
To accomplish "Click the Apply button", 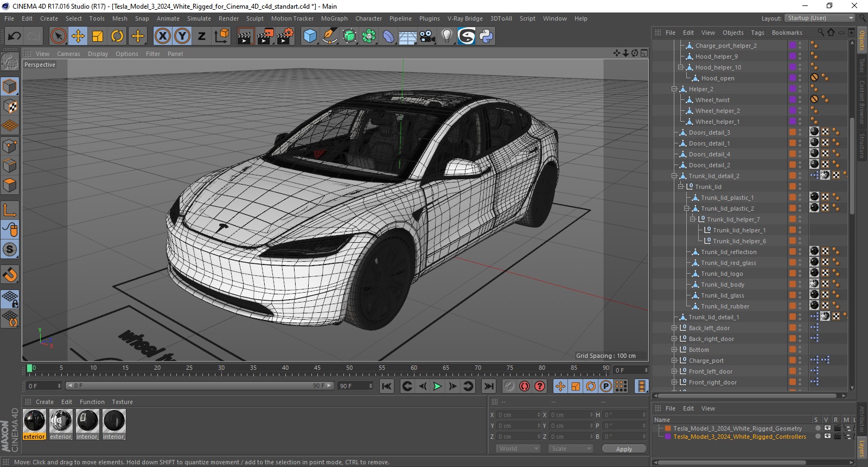I will (x=624, y=449).
